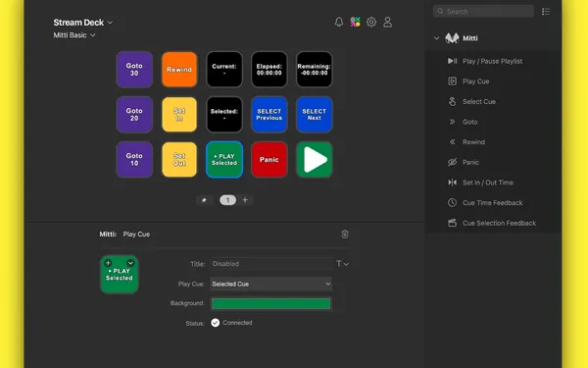This screenshot has height=368, width=588.
Task: Select the orange Rewind key
Action: click(179, 70)
